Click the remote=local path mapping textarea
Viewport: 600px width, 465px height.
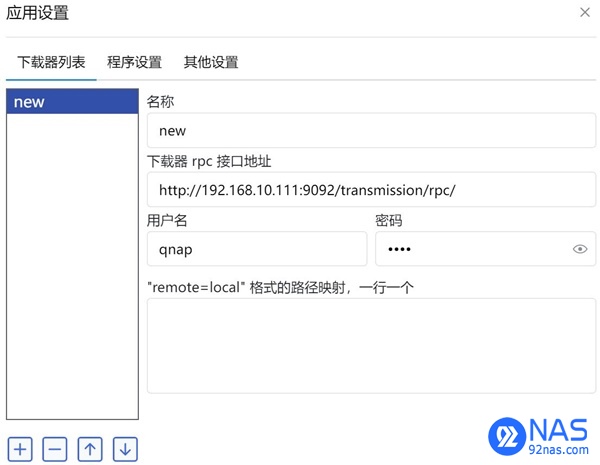click(x=371, y=346)
